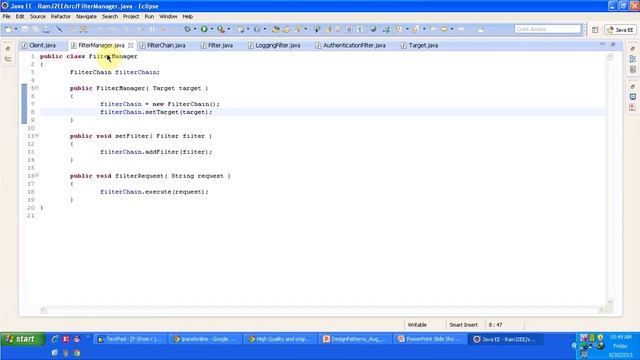This screenshot has height=360, width=640.
Task: Collapse the FilterManager constructor fold marker
Action: coord(37,88)
